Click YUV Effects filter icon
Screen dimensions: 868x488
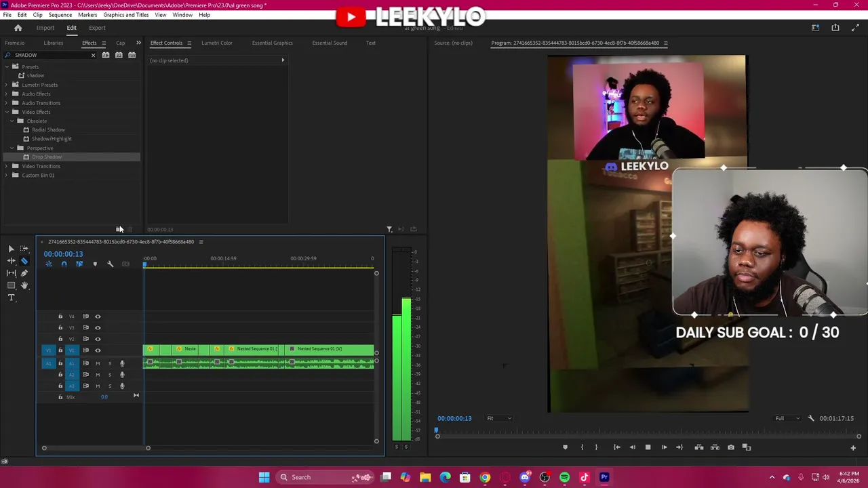[x=132, y=55]
